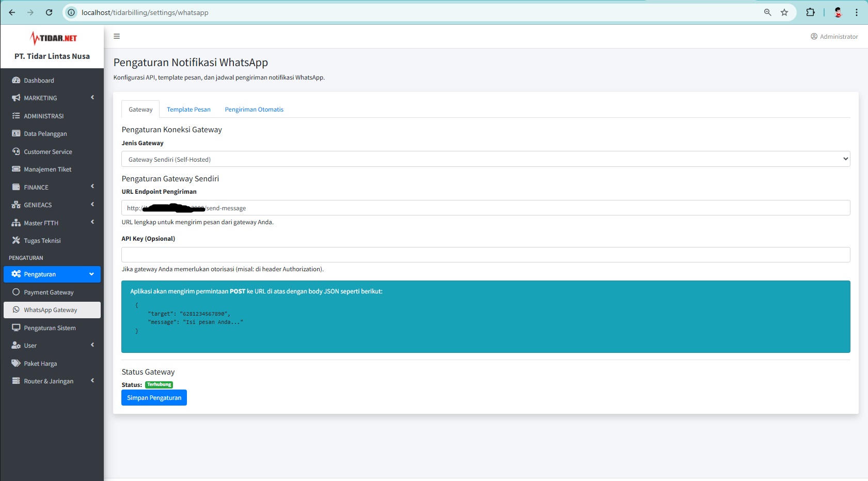This screenshot has width=868, height=481.
Task: Click the URL Endpoint Pengiriman field
Action: click(485, 208)
